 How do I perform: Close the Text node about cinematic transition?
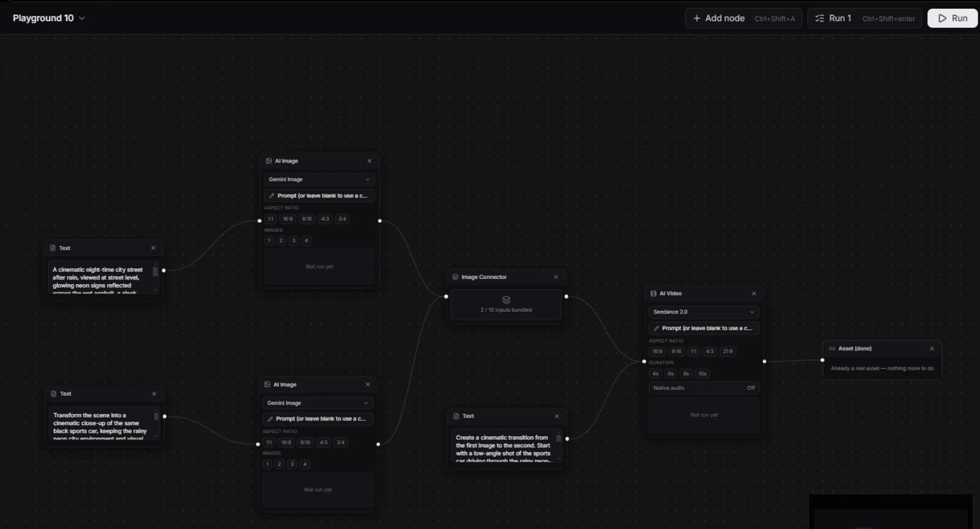557,416
